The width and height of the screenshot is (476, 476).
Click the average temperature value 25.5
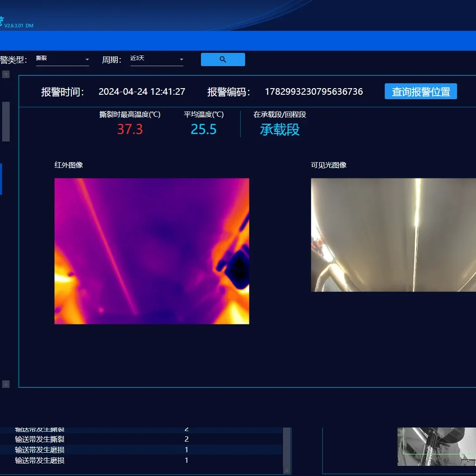coord(203,129)
